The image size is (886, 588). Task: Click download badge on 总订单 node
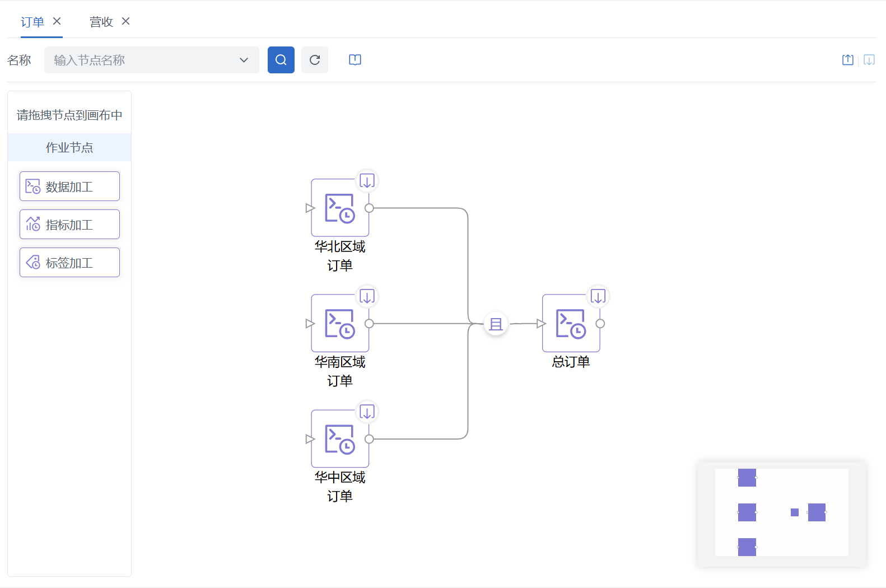(x=598, y=296)
